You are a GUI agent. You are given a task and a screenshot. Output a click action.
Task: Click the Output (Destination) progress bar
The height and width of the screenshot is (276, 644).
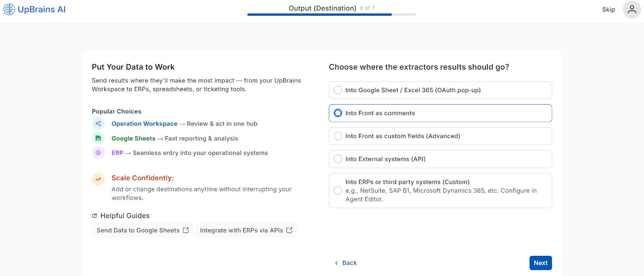(331, 14)
